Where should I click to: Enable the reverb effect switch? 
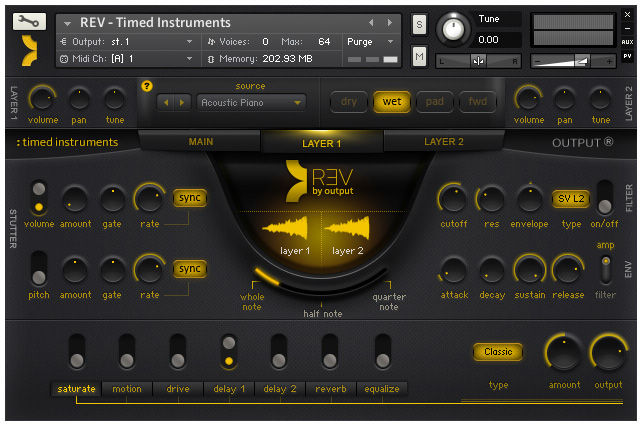330,351
